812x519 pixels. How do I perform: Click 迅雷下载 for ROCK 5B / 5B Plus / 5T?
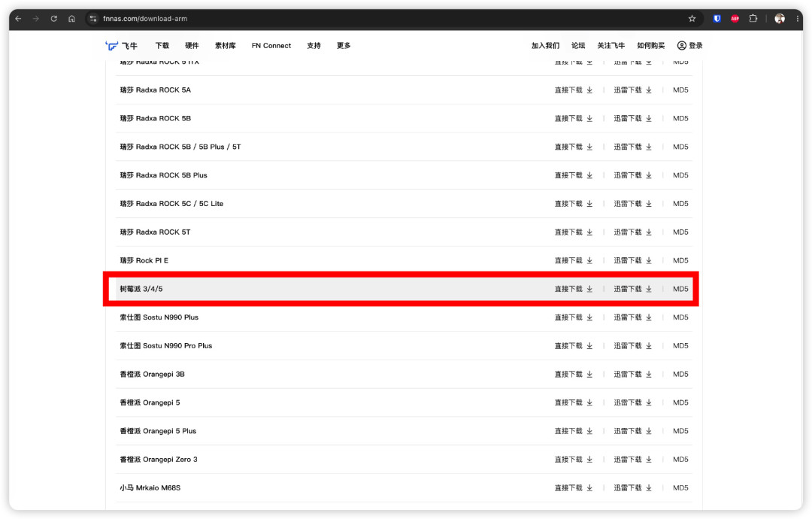coord(633,147)
